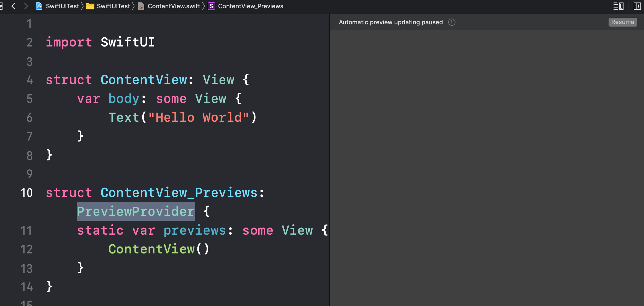Open the editor options icon
644x306 pixels.
(618, 6)
